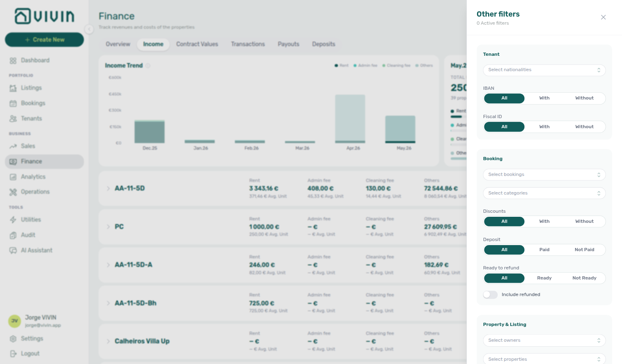Open Operations in the sidebar
Viewport: 622px width, 364px height.
(45, 192)
